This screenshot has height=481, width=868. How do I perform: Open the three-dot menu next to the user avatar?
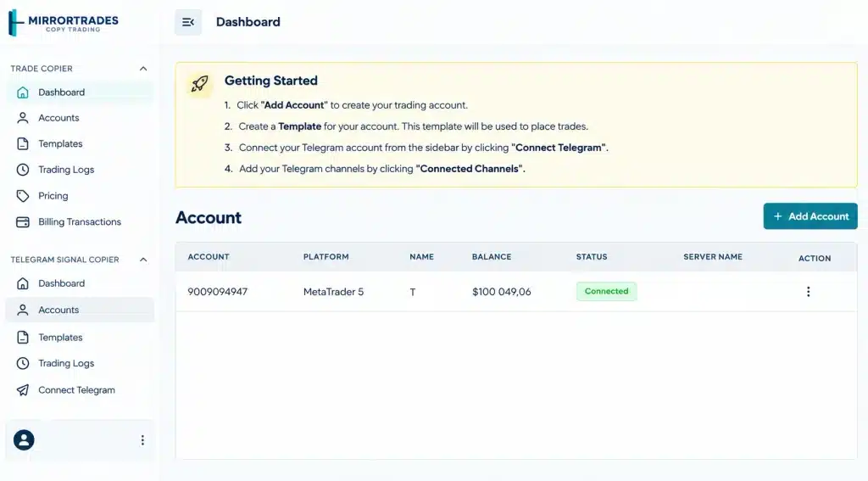pyautogui.click(x=142, y=440)
